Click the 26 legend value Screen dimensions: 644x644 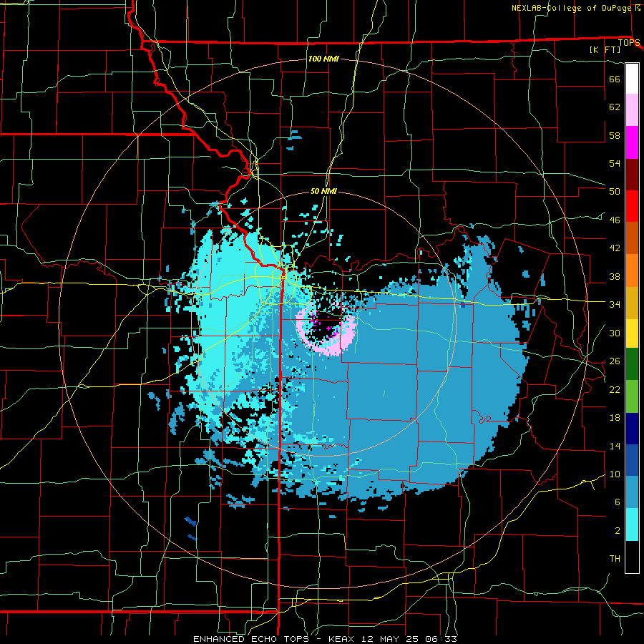point(615,361)
